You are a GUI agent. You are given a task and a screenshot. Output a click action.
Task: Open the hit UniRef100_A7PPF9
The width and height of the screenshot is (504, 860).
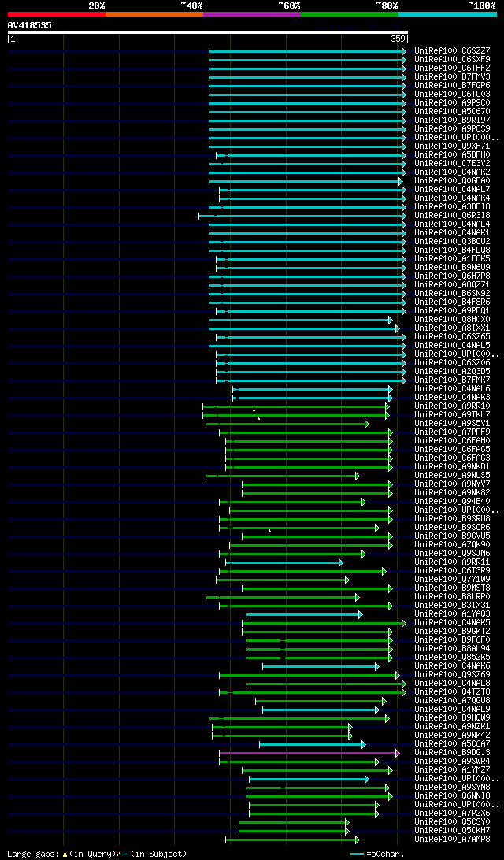[453, 432]
